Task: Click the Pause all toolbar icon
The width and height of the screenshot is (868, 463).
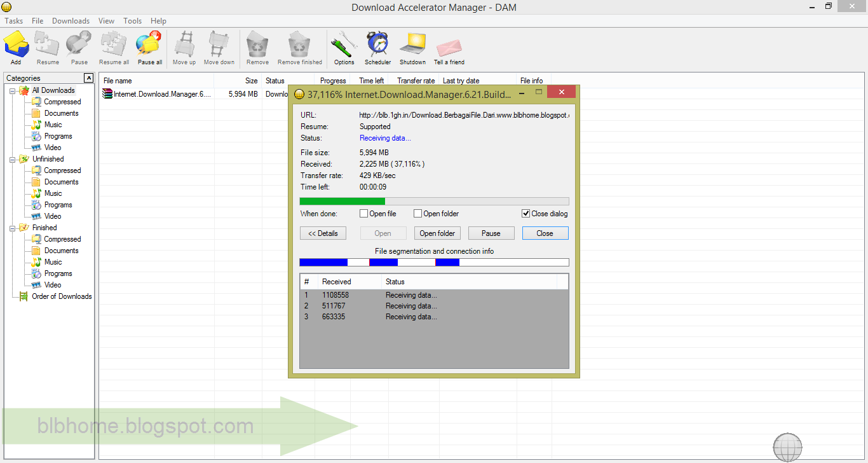Action: (149, 44)
